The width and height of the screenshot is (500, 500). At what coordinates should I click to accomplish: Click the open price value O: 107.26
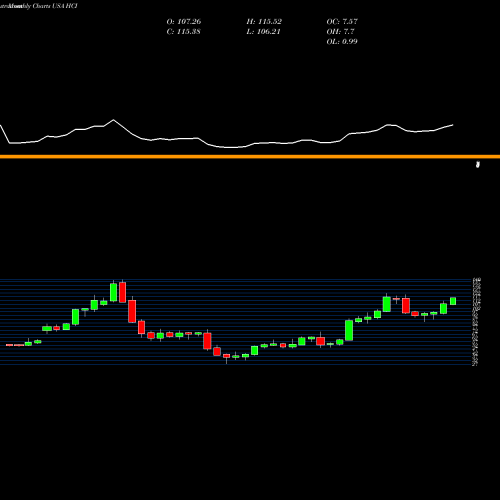click(184, 21)
